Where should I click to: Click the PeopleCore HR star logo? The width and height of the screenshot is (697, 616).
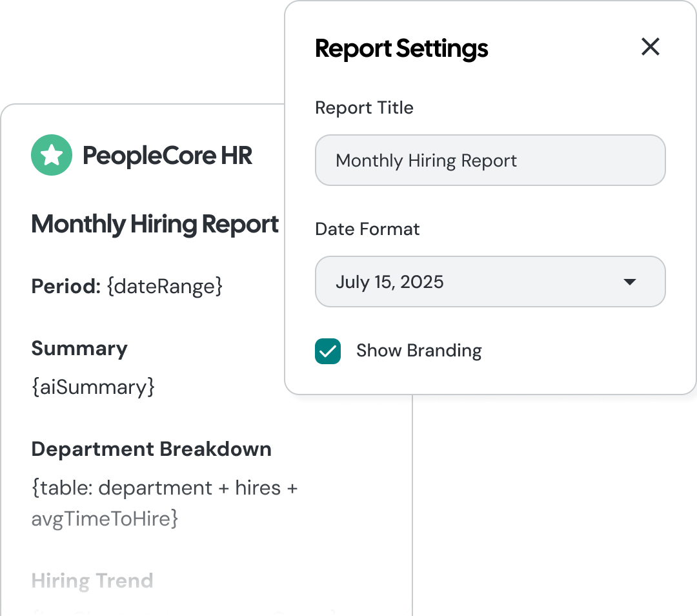click(x=52, y=155)
